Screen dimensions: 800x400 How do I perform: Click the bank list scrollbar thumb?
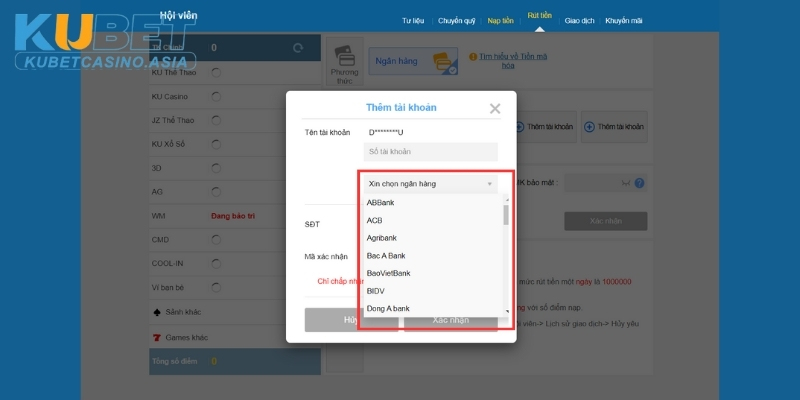(506, 215)
